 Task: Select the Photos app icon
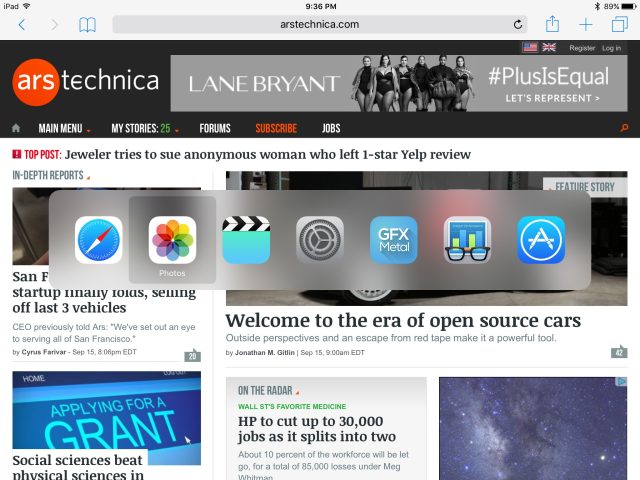172,240
